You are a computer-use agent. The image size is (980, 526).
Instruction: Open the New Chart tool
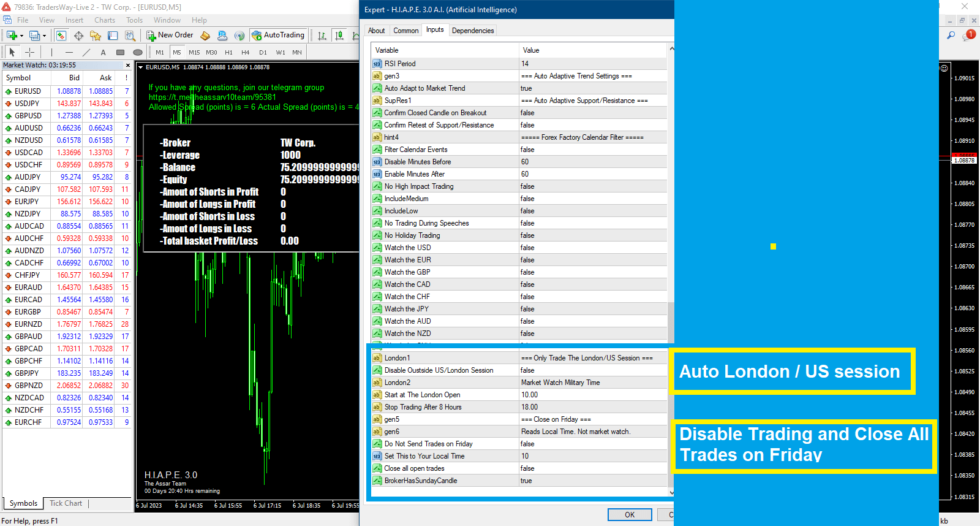pos(11,36)
